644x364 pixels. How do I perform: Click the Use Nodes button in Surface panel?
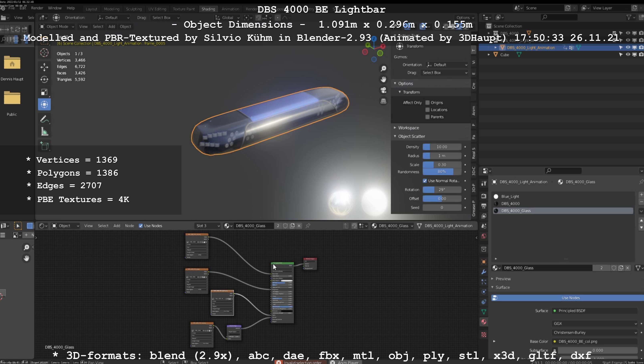pyautogui.click(x=567, y=298)
